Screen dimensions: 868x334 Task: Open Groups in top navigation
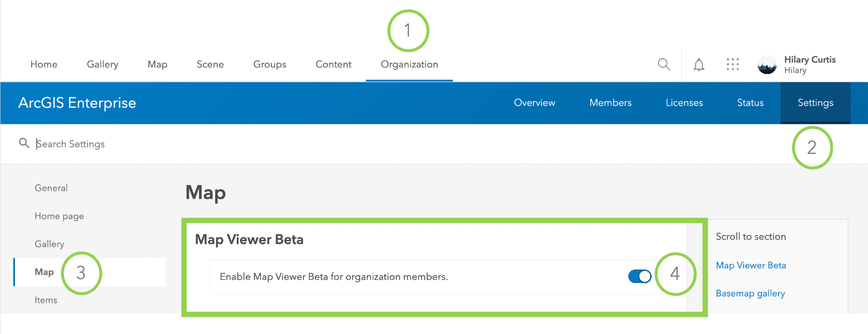pyautogui.click(x=270, y=64)
